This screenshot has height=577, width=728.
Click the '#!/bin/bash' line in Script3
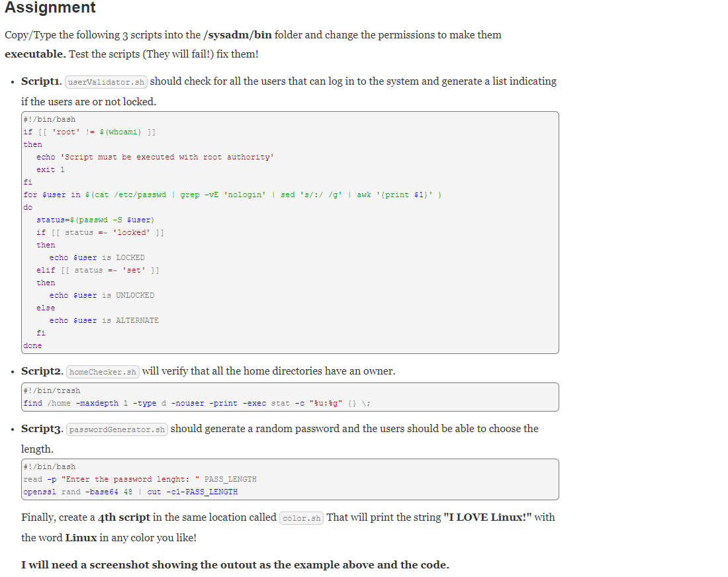49,467
